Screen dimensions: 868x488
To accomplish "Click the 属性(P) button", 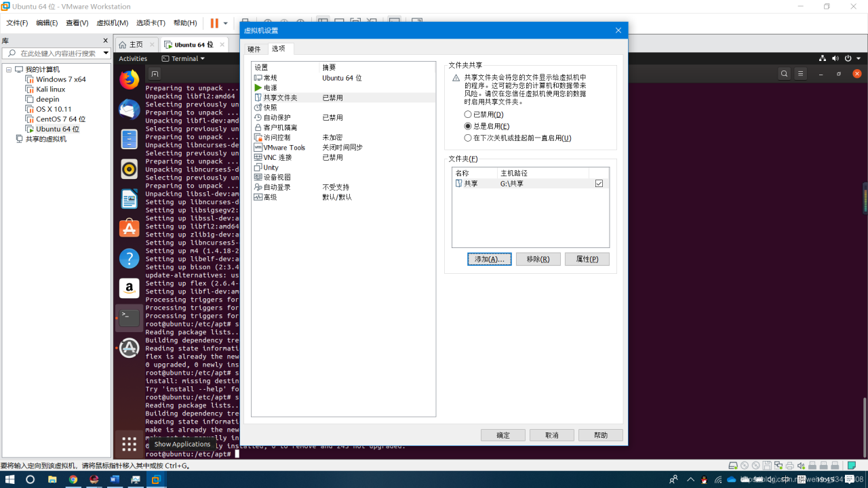I will click(x=587, y=259).
